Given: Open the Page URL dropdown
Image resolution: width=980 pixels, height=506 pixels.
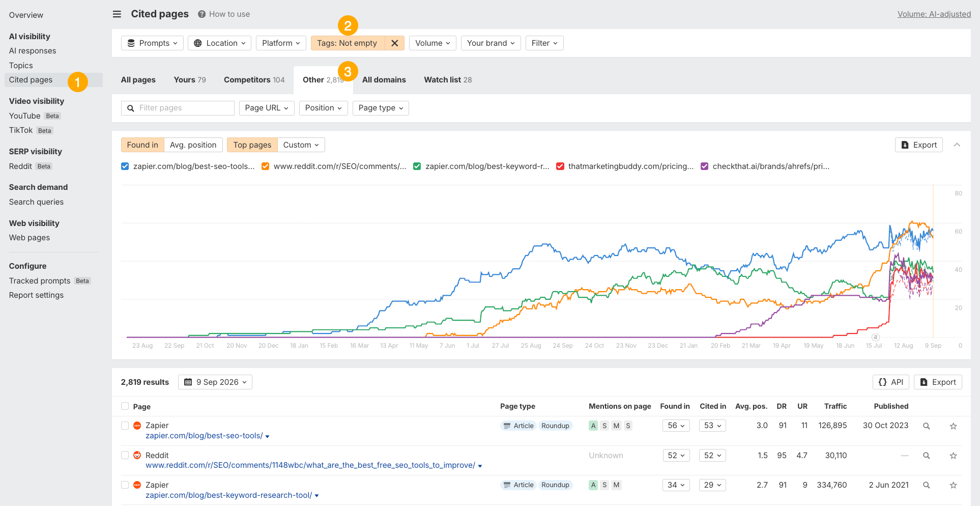Looking at the screenshot, I should pyautogui.click(x=267, y=108).
